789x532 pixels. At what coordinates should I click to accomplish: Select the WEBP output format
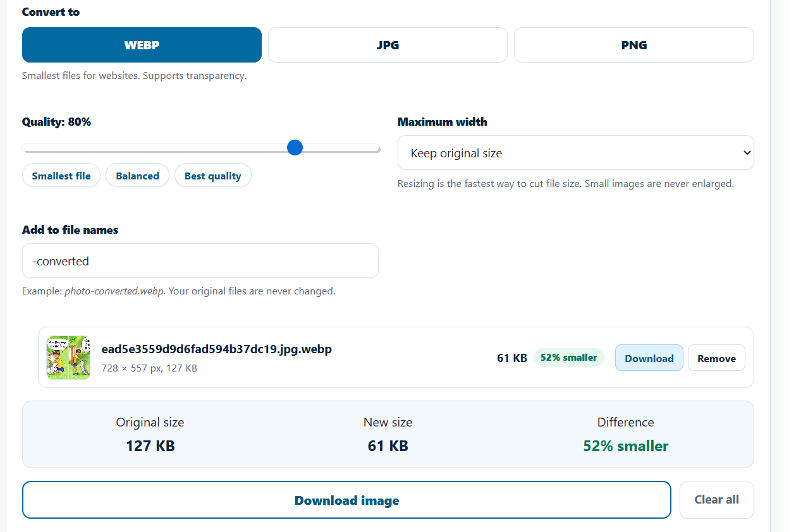click(142, 45)
